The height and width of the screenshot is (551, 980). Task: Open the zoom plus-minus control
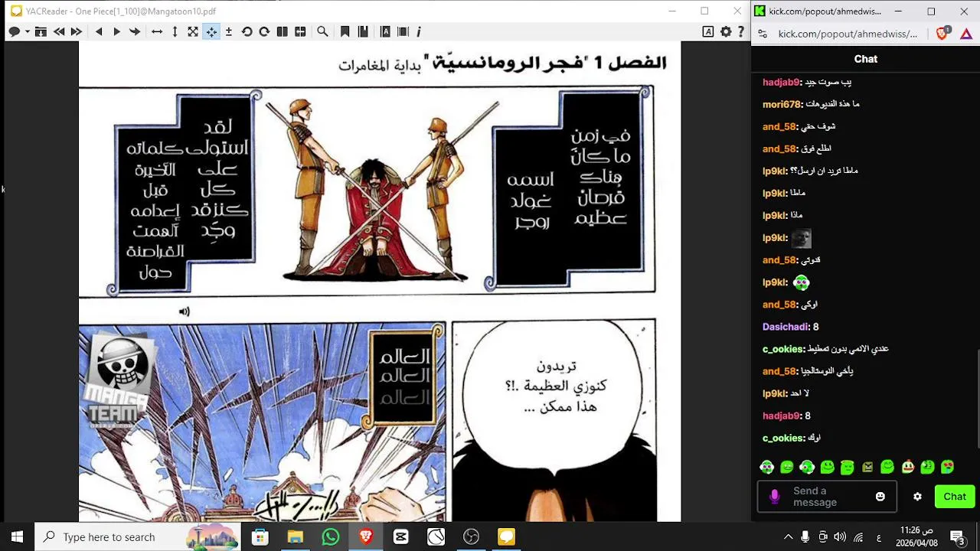point(228,31)
